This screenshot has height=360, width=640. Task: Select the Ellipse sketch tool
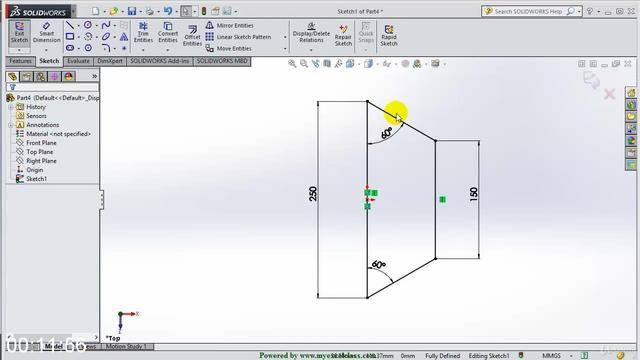click(x=106, y=37)
